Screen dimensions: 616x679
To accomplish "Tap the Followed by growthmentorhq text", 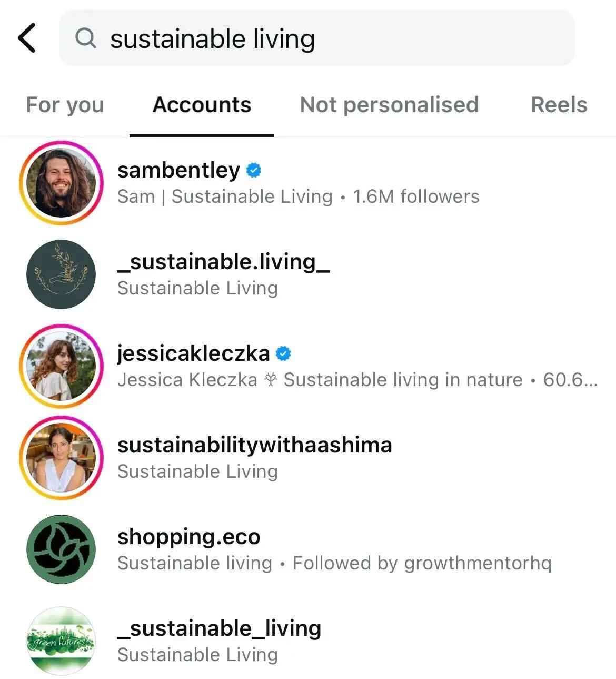I will coord(421,563).
